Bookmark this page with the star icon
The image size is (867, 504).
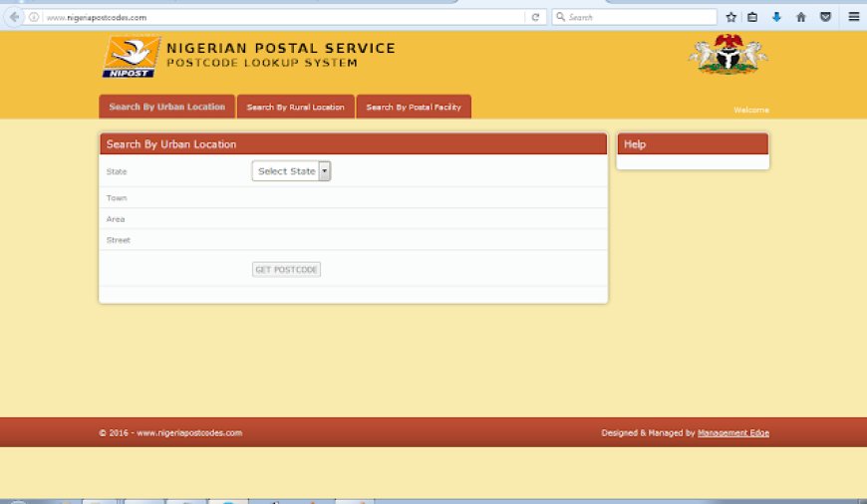[x=731, y=17]
